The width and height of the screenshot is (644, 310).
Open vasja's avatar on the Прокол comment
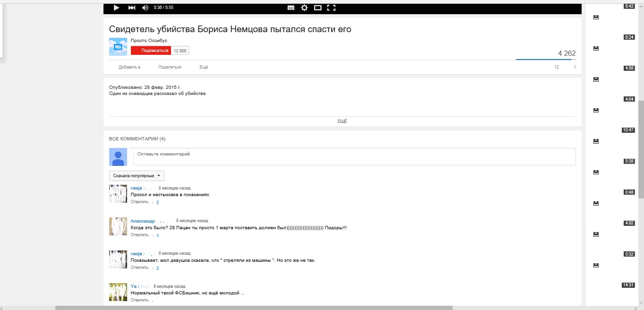click(x=118, y=194)
